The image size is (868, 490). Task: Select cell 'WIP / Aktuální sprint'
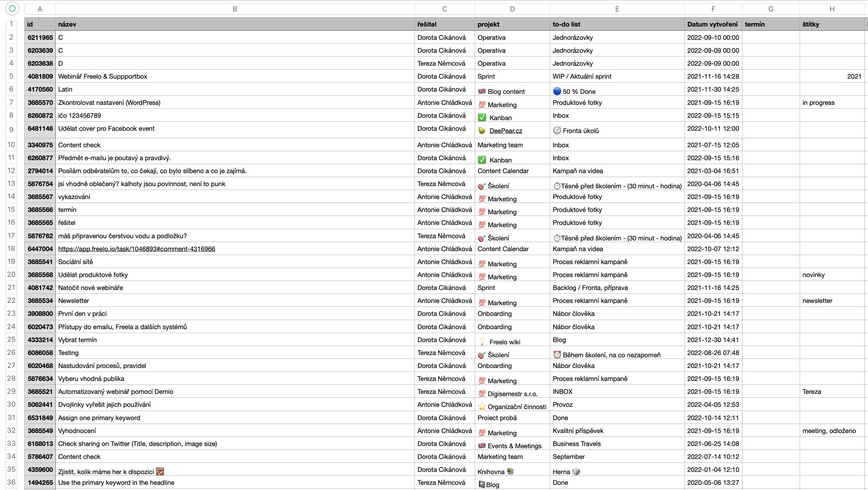coord(617,76)
